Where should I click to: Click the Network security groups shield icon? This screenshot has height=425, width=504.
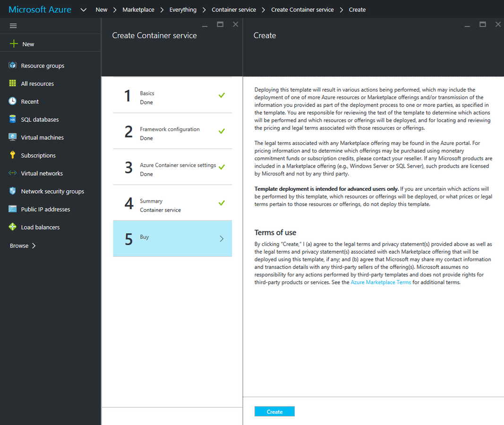pyautogui.click(x=13, y=191)
